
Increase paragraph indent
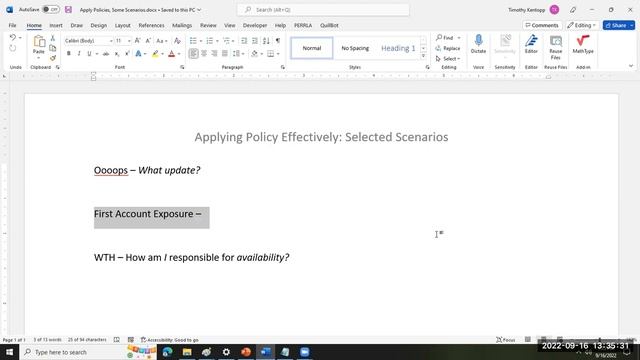[255, 41]
